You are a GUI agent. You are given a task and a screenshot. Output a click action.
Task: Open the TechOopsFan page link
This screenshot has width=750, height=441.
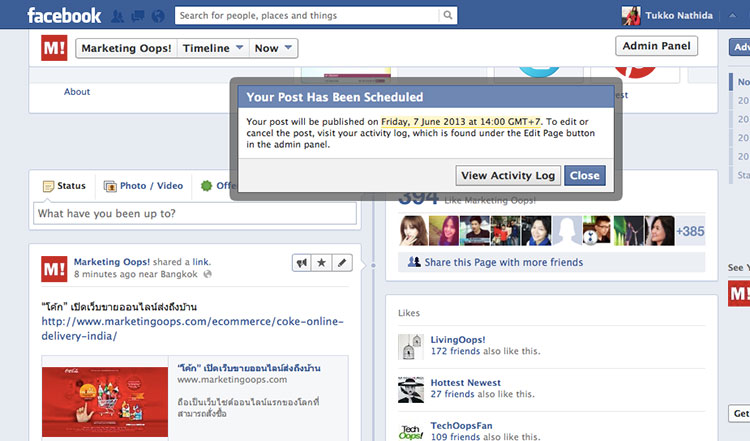[x=461, y=426]
